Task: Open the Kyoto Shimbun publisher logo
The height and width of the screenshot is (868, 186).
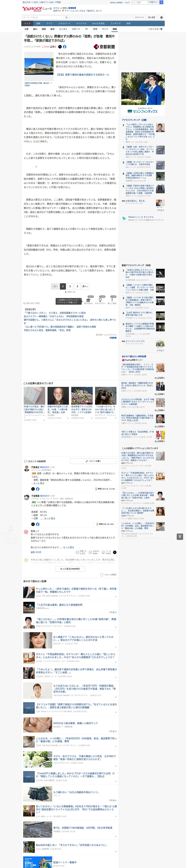Action: pyautogui.click(x=104, y=47)
